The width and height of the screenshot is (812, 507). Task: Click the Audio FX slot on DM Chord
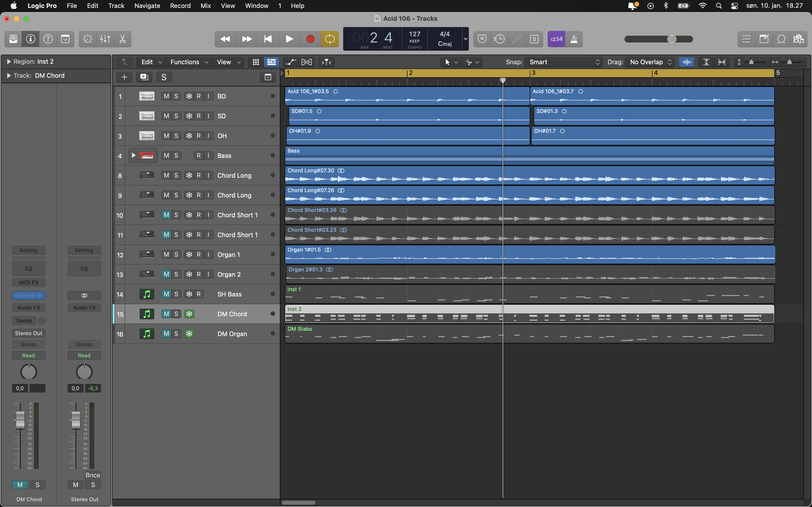(29, 308)
